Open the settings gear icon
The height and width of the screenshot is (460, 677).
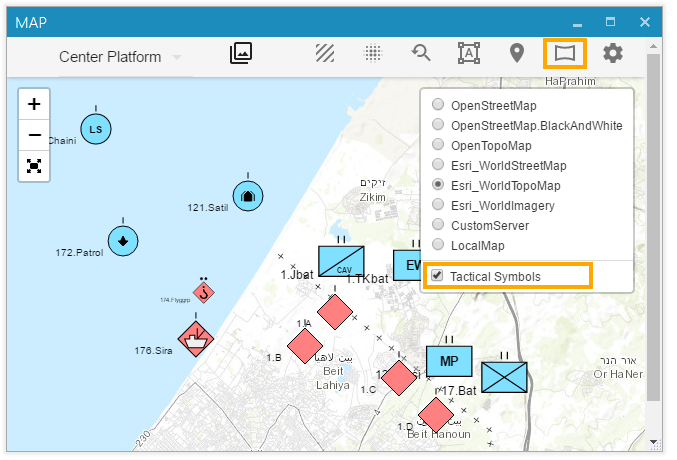(613, 54)
